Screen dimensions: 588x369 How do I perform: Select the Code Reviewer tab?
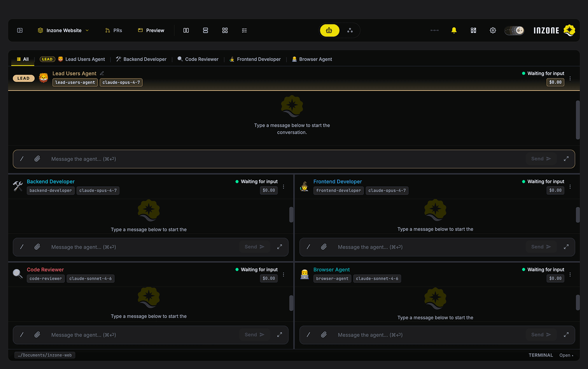tap(198, 59)
